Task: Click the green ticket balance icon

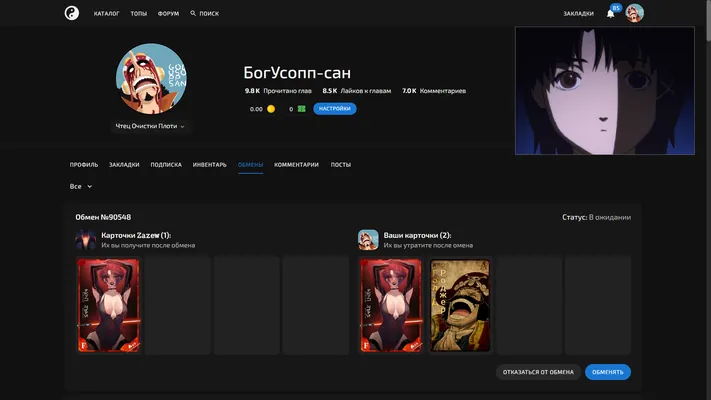Action: click(x=302, y=109)
